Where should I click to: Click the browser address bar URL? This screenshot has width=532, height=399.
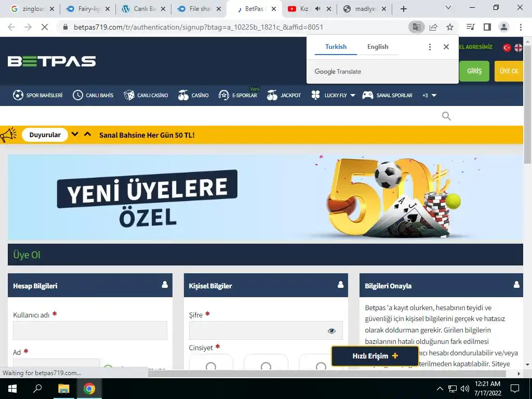tap(198, 27)
